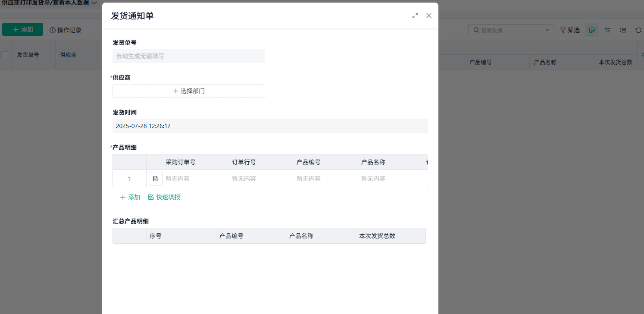Open the 筛选 filter panel

pos(570,30)
